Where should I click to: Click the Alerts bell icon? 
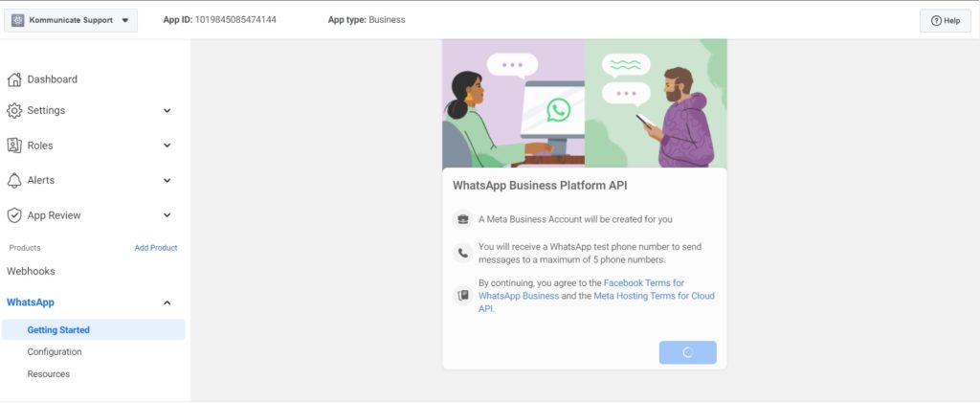point(14,180)
